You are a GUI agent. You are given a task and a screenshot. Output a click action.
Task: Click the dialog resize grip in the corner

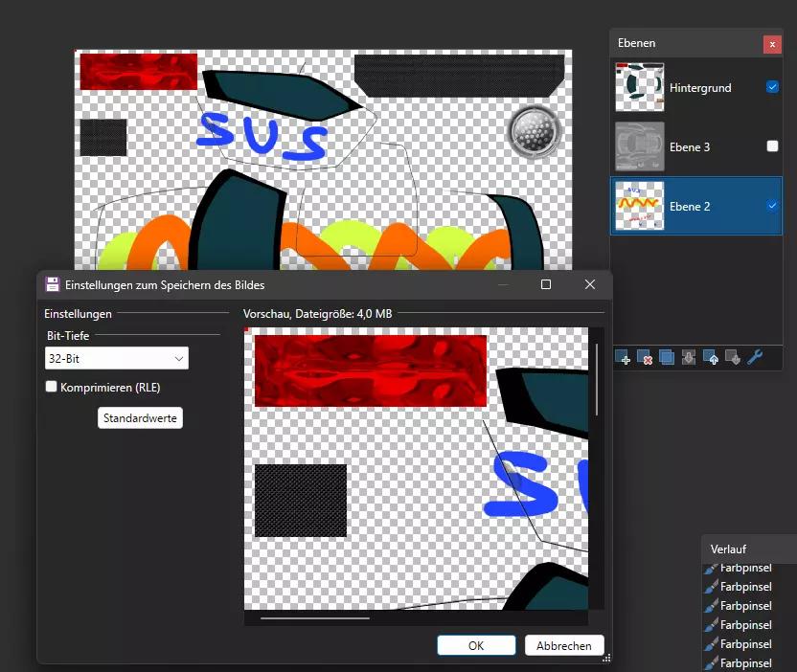coord(606,659)
